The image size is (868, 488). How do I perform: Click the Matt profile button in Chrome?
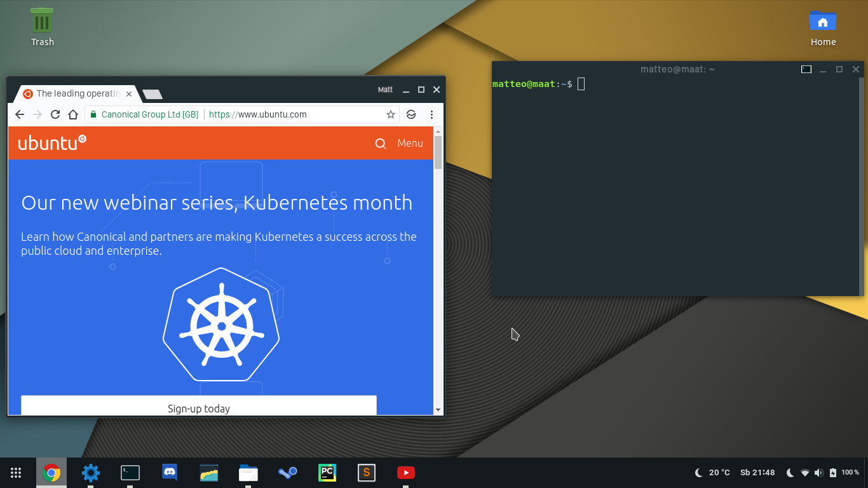(x=385, y=90)
